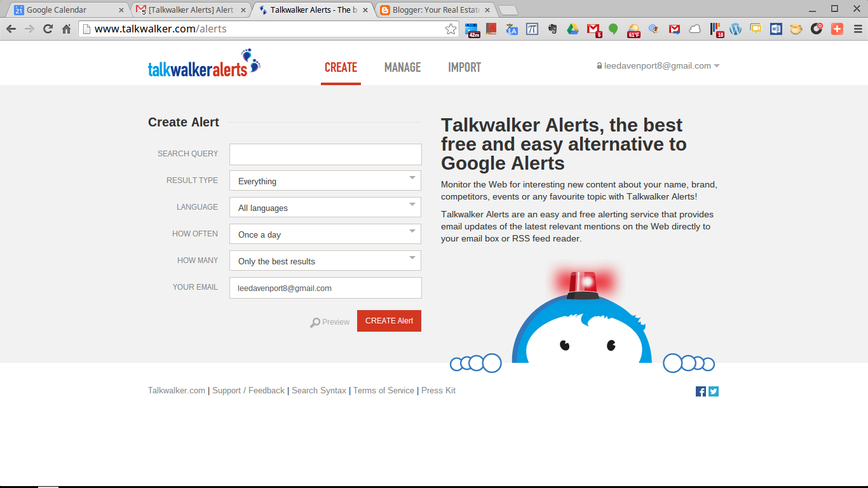The width and height of the screenshot is (868, 488).
Task: Open the black circle plus extension
Action: (x=817, y=29)
